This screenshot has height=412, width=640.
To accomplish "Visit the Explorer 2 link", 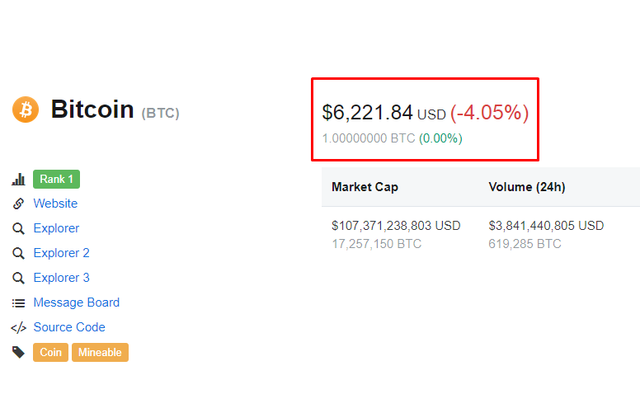I will [x=61, y=253].
